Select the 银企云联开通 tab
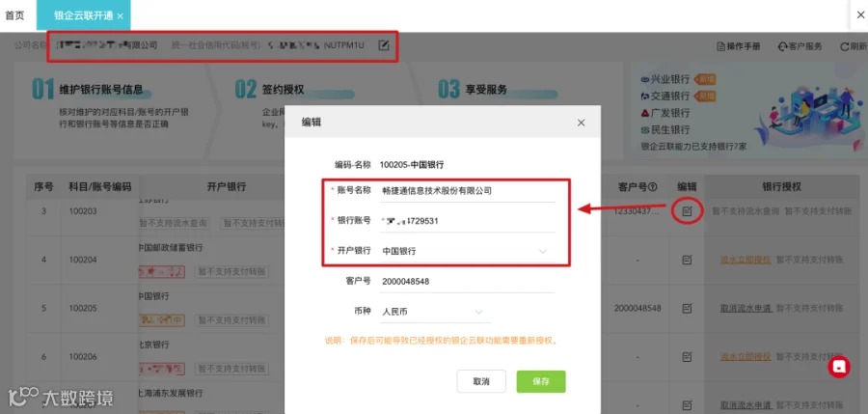 pos(84,15)
